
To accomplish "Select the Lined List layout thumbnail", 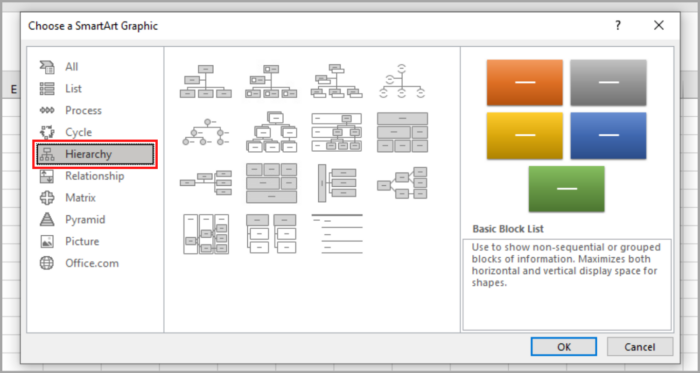I will [x=337, y=234].
